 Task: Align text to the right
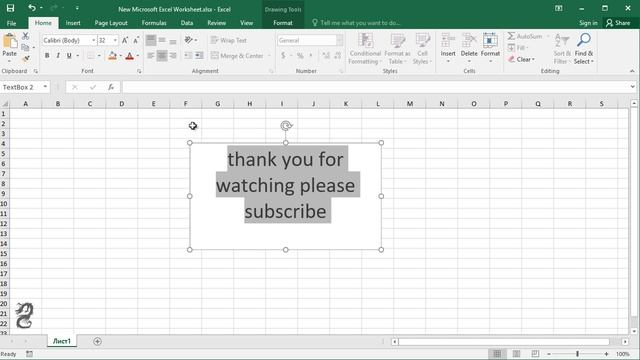(x=173, y=56)
